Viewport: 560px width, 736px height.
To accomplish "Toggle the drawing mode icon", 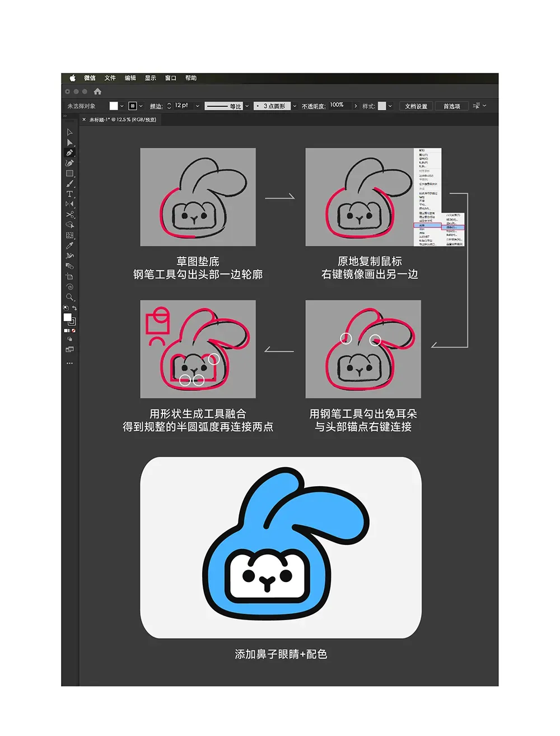I will point(69,339).
